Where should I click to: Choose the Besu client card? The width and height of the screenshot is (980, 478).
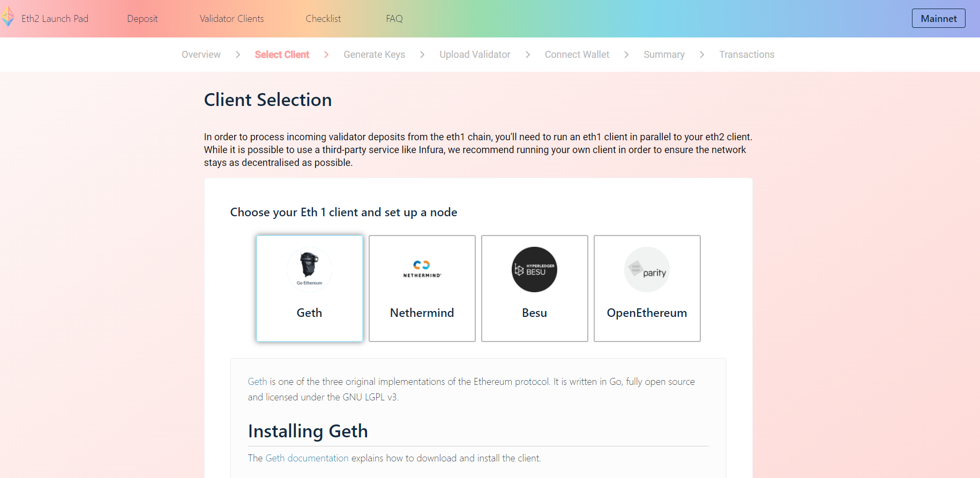(x=535, y=289)
